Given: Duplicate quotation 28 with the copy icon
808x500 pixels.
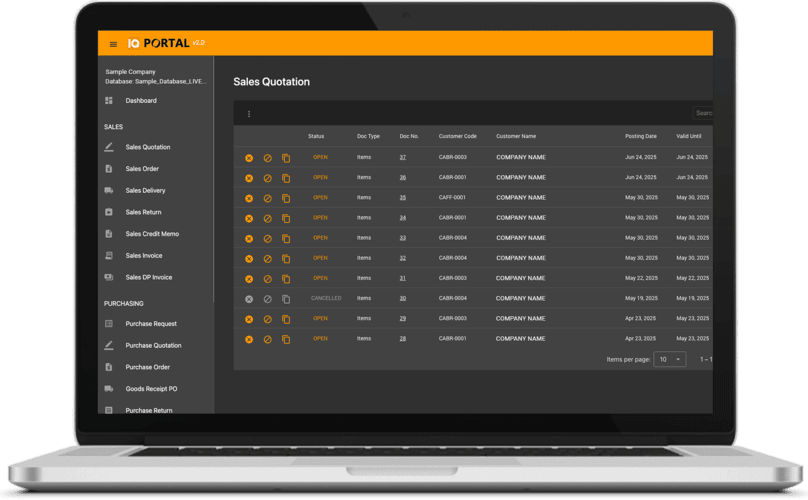Looking at the screenshot, I should click(286, 339).
